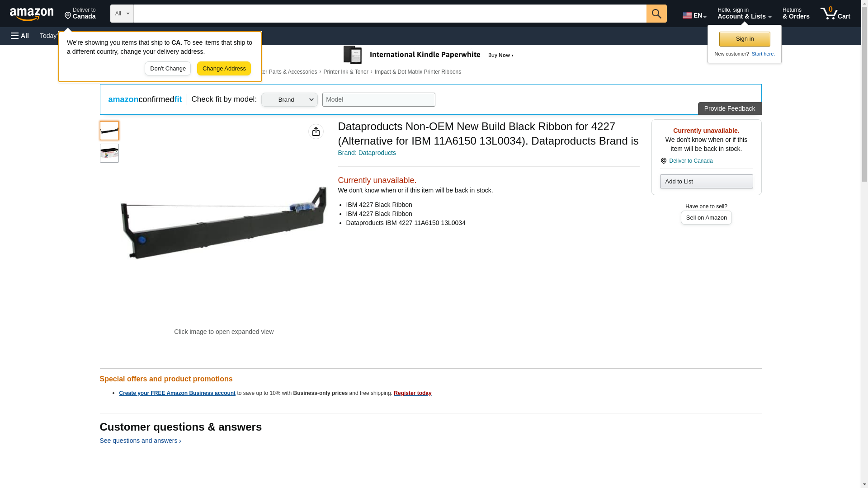Select first ribbon thumbnail image
The image size is (868, 488).
[x=109, y=131]
